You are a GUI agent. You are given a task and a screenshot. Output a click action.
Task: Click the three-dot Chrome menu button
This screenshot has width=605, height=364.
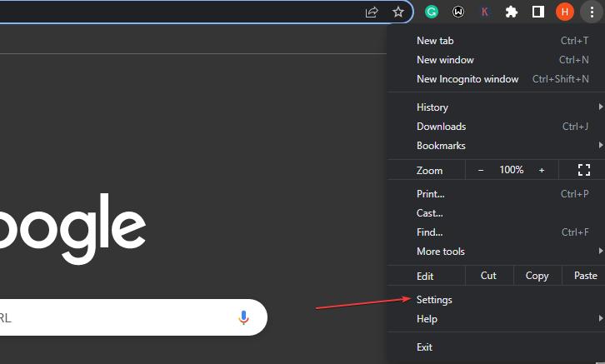[x=592, y=12]
